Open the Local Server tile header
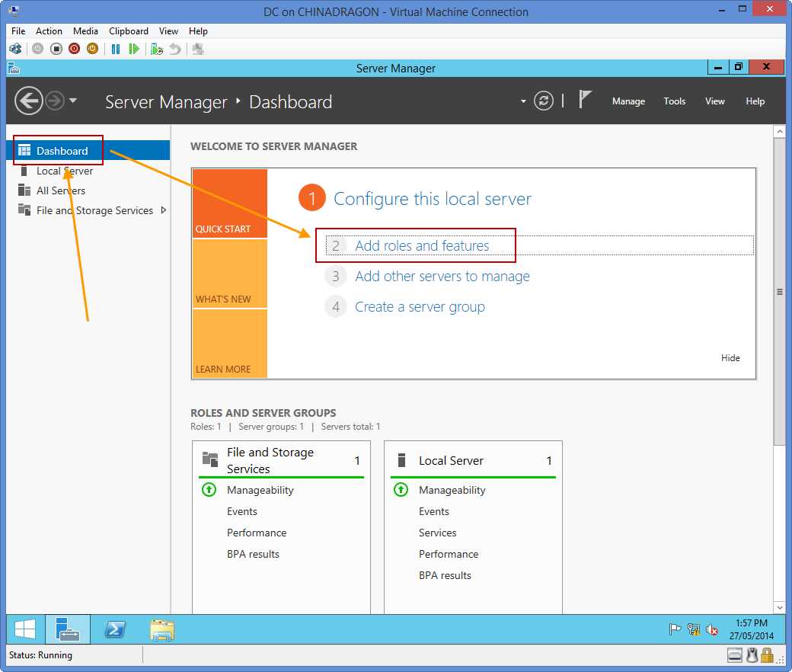Screen dimensions: 792x672 pyautogui.click(x=473, y=460)
